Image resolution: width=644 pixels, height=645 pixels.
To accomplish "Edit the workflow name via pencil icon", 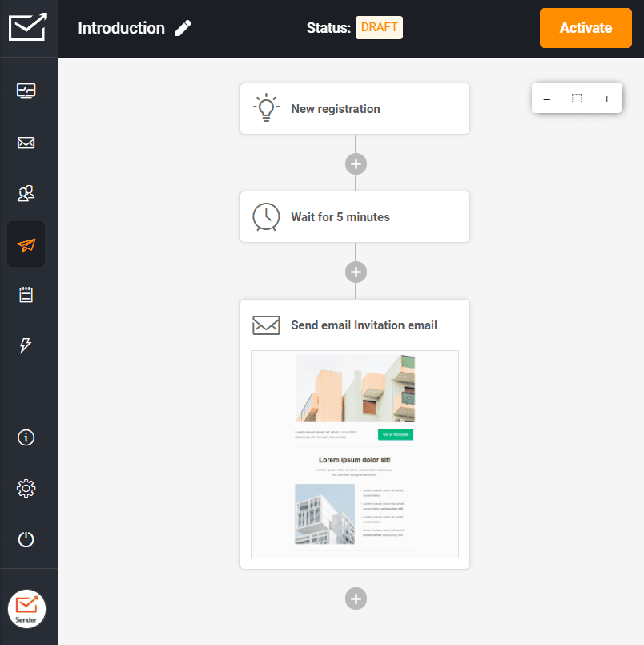I will pos(183,28).
